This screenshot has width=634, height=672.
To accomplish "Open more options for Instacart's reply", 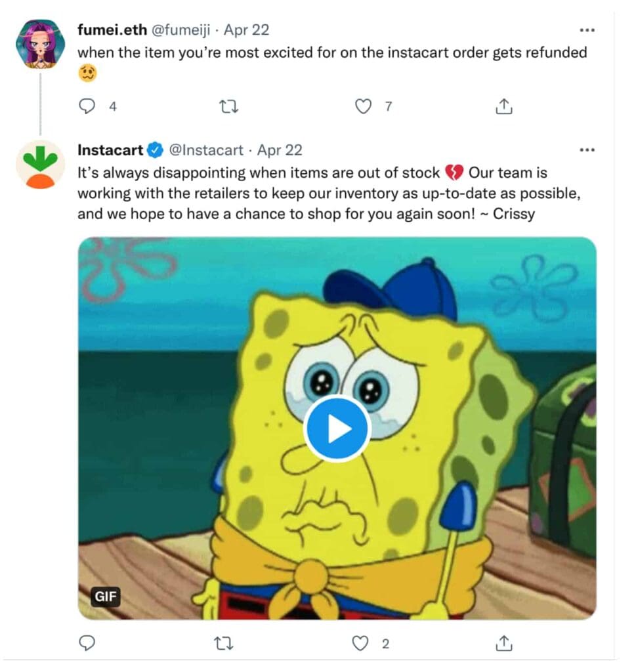I will 587,150.
